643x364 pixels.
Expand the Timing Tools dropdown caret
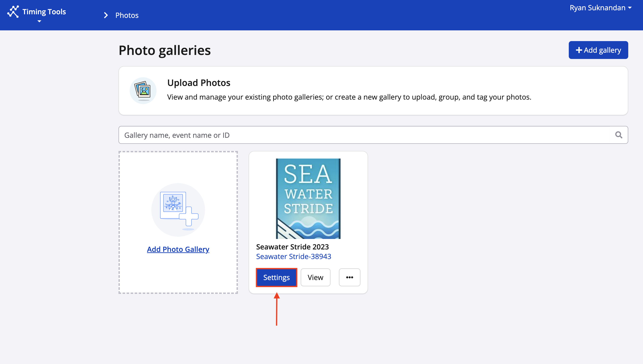point(39,21)
